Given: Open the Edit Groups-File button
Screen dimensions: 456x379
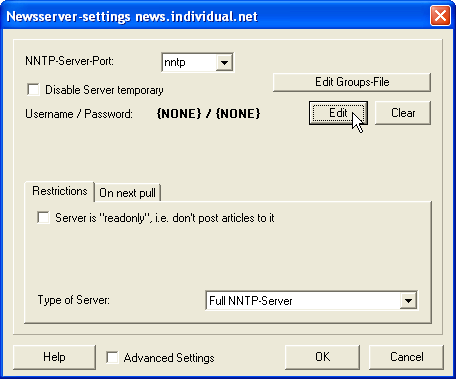Looking at the screenshot, I should (352, 82).
